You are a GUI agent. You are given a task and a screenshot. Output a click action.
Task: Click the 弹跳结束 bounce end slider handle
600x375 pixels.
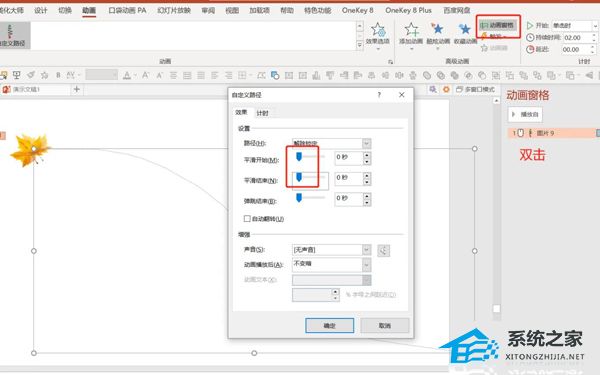coord(299,197)
